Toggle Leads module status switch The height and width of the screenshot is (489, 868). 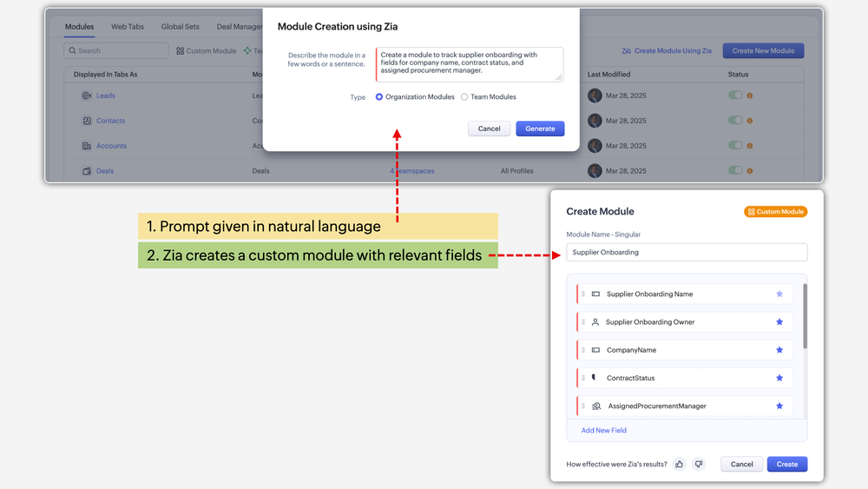pyautogui.click(x=735, y=96)
